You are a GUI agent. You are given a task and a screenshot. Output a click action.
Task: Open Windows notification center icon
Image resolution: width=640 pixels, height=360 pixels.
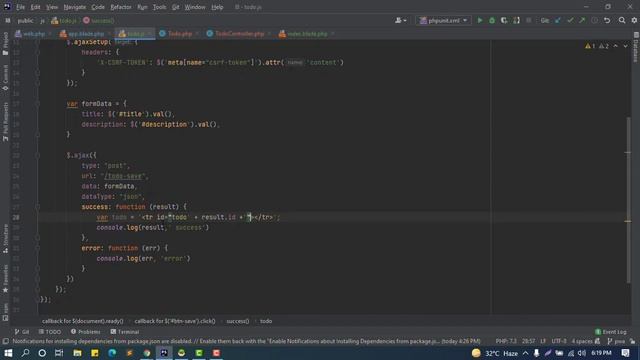[x=625, y=353]
